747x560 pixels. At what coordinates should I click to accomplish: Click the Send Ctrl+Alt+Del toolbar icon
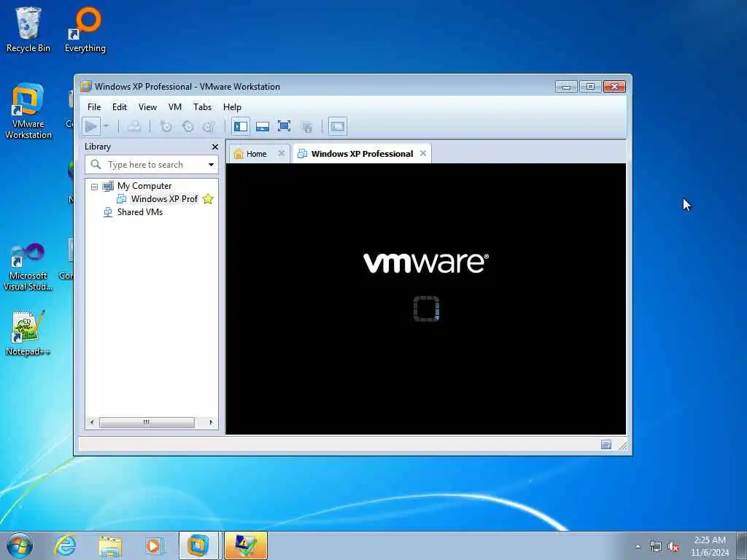point(134,126)
